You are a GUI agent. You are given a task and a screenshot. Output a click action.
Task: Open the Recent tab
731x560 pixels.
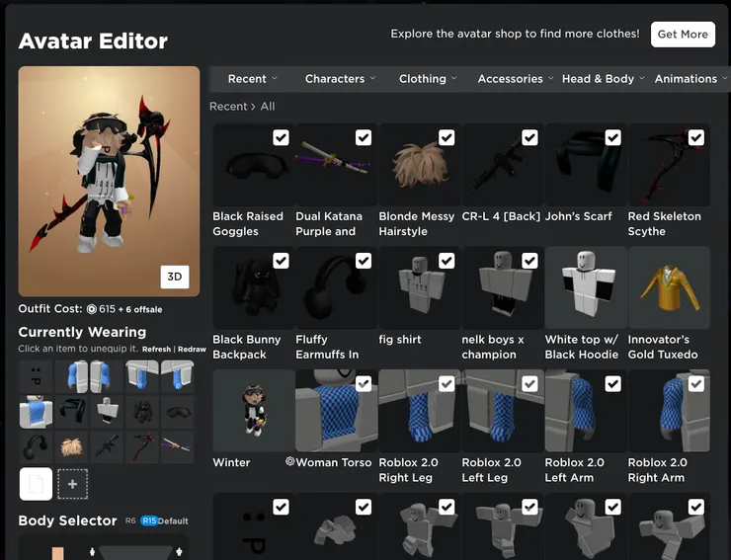coord(247,79)
